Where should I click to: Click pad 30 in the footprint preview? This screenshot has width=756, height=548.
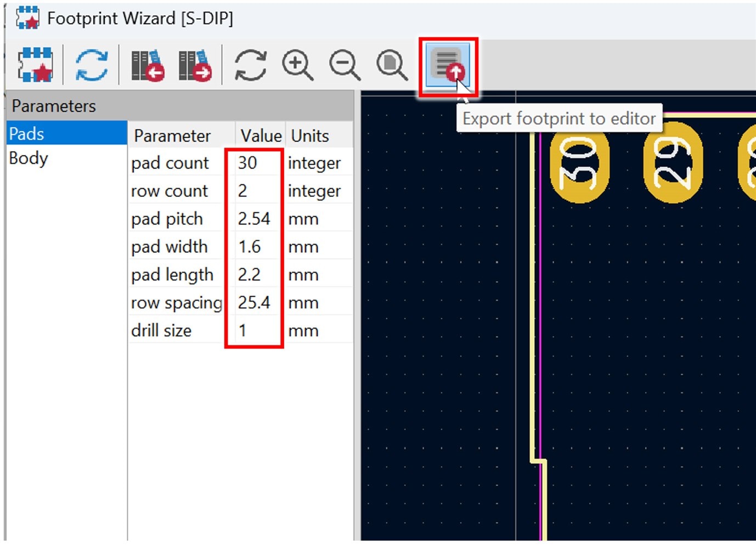tap(579, 162)
